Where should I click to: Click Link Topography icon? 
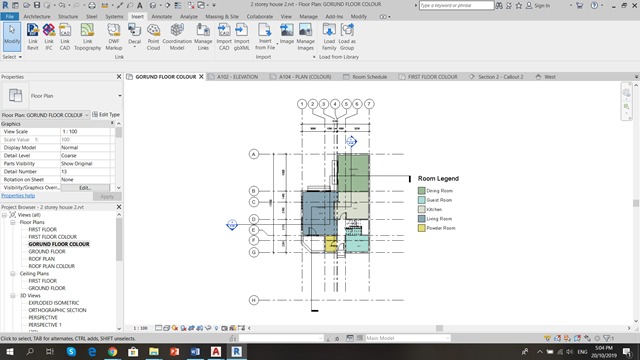(87, 37)
